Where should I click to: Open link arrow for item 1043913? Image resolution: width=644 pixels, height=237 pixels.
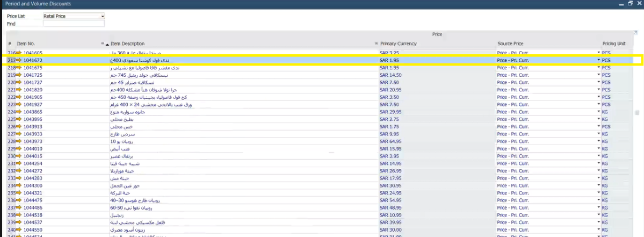(x=18, y=127)
